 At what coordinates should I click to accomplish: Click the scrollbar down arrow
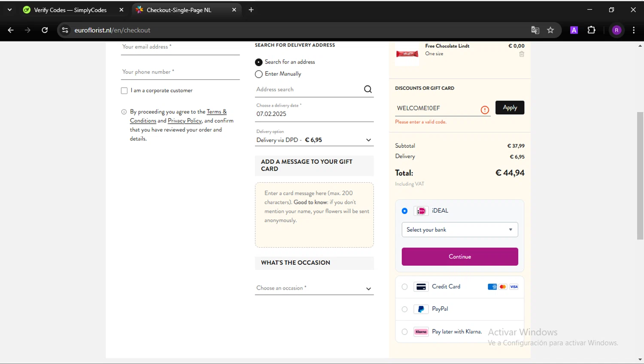tap(640, 360)
